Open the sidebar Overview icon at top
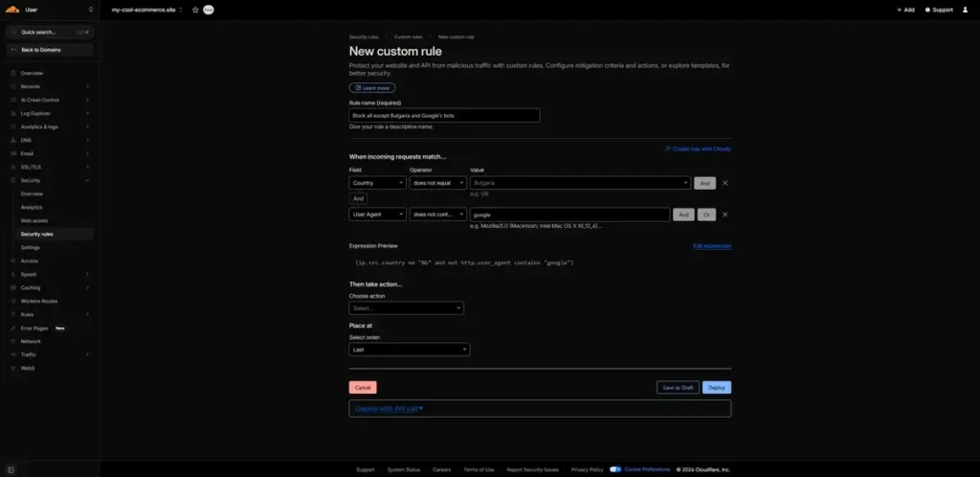This screenshot has width=980, height=477. [13, 73]
